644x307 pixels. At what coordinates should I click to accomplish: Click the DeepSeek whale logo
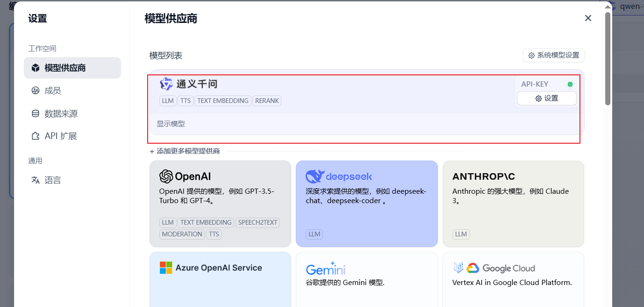315,176
